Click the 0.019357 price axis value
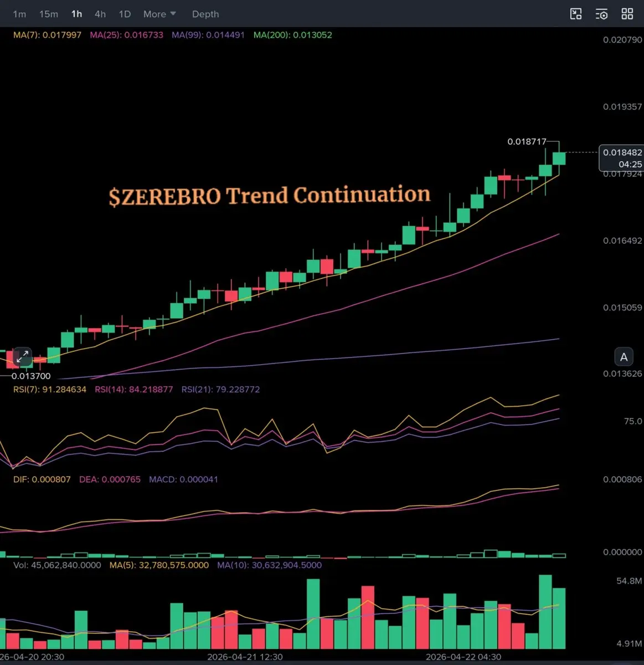The image size is (644, 665). (622, 106)
